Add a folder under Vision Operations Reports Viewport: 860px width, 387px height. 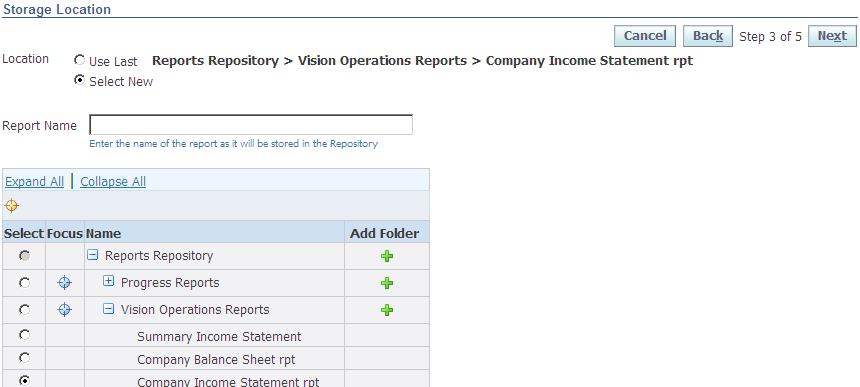click(x=387, y=310)
